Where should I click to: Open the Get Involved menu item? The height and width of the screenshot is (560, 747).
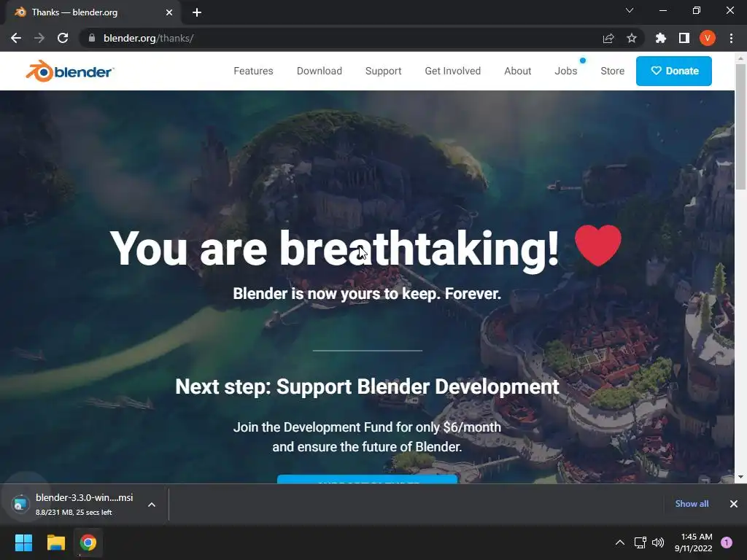452,71
